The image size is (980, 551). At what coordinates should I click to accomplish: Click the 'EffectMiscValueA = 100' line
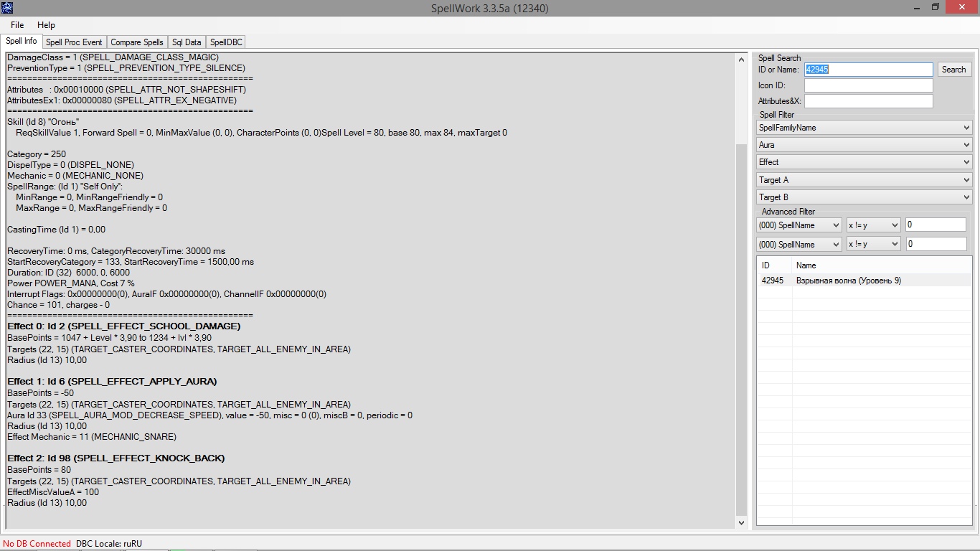pos(53,492)
